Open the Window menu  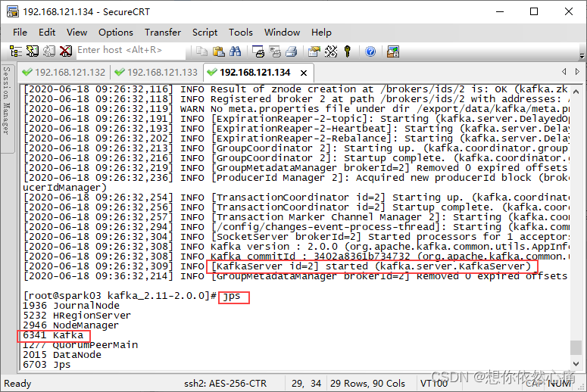(x=282, y=33)
